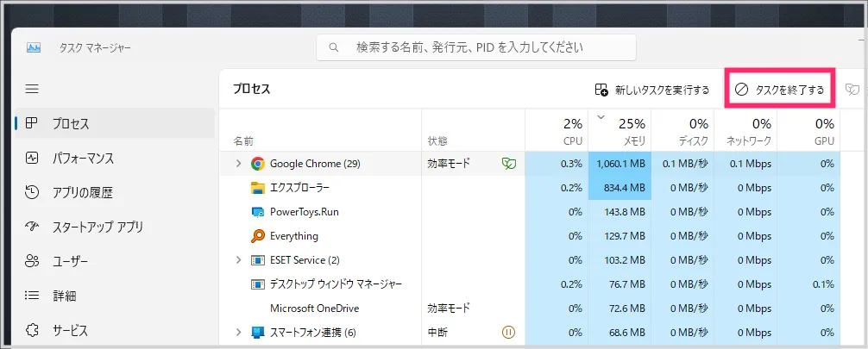Open the hamburger navigation menu
The width and height of the screenshot is (868, 349).
pyautogui.click(x=32, y=89)
